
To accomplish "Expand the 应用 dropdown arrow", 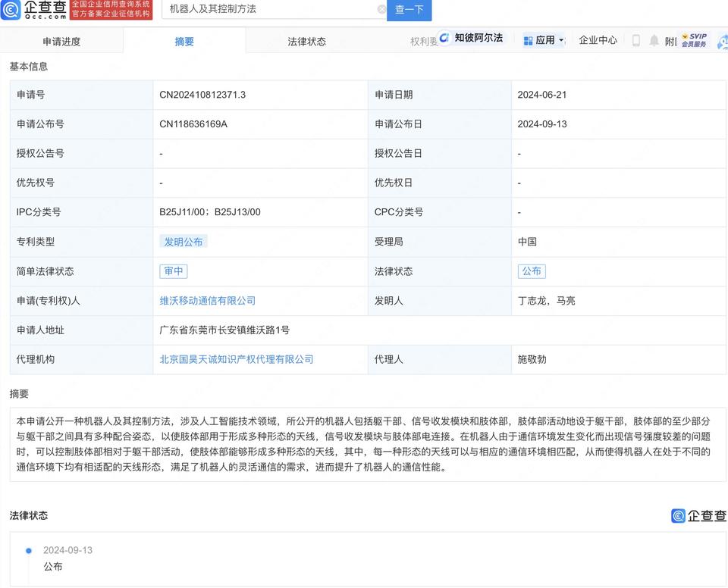I will [x=561, y=40].
